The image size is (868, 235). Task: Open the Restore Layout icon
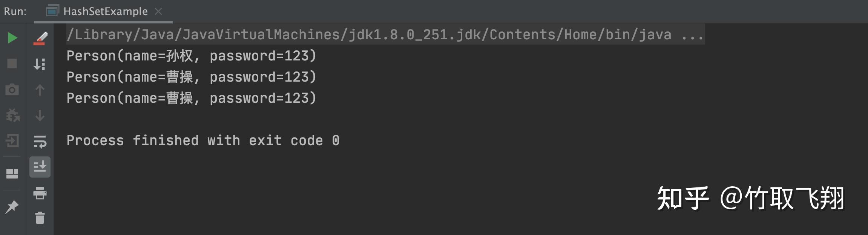[12, 173]
